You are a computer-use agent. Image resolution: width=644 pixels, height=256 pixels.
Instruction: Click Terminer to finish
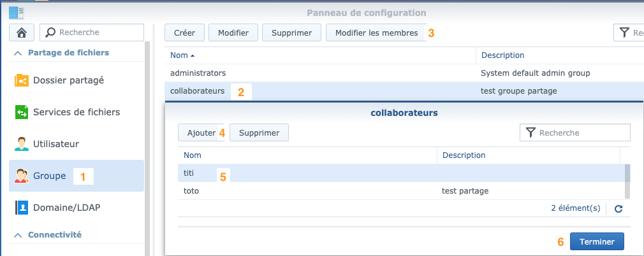pos(597,241)
